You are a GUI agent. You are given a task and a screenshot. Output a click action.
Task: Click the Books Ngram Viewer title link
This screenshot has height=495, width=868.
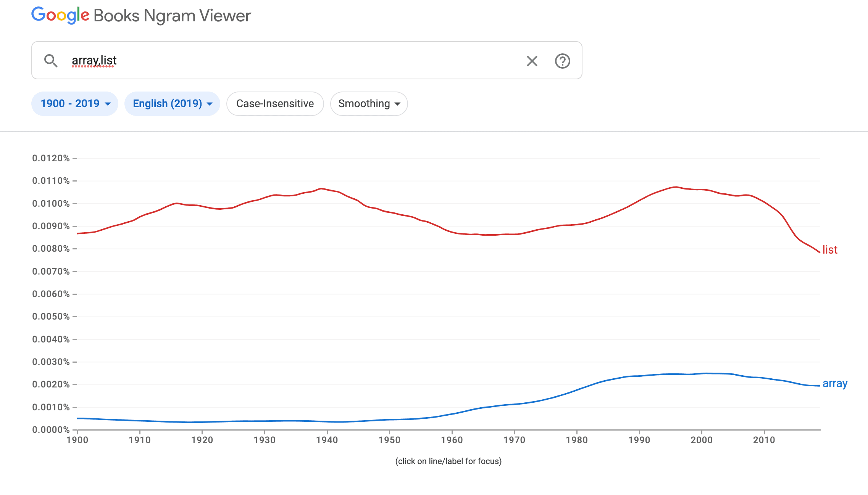point(171,15)
